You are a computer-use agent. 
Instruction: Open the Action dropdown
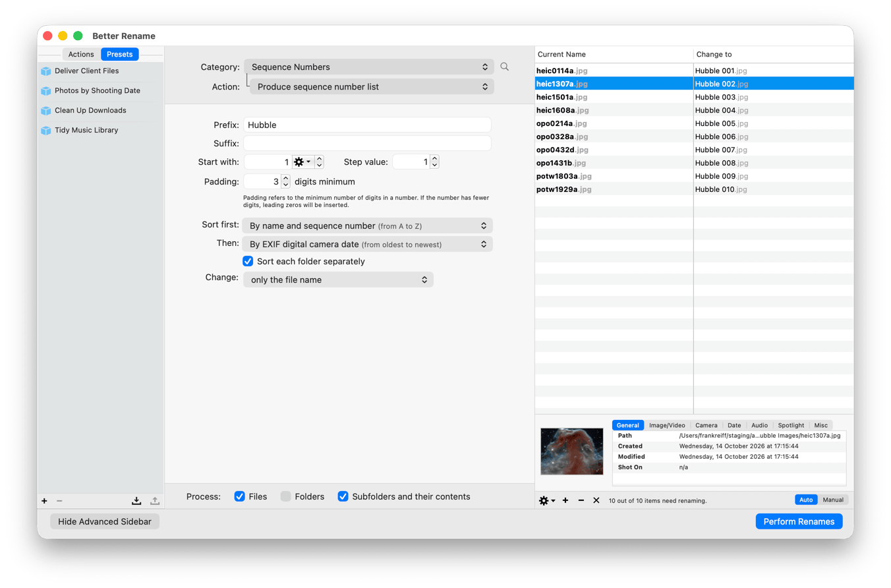372,86
